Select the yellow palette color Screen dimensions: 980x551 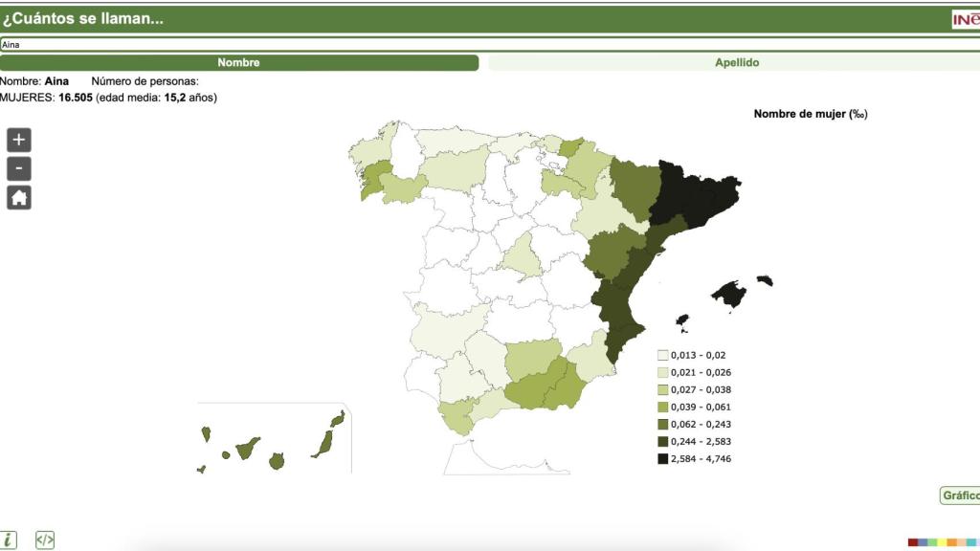coord(942,542)
